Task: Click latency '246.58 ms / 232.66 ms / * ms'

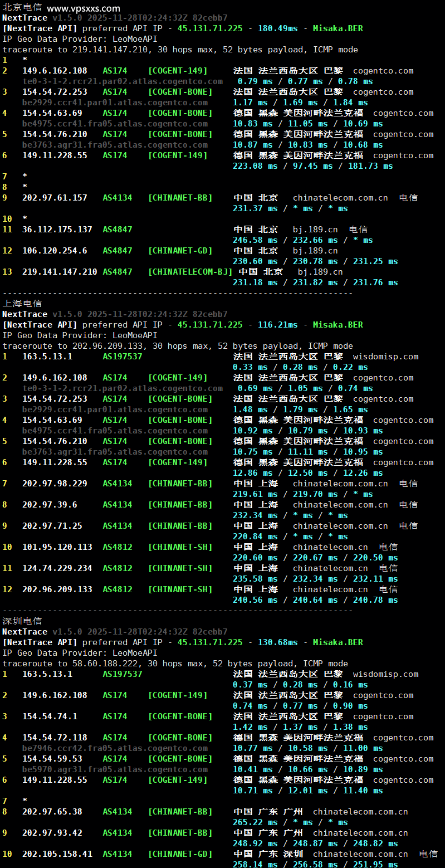Action: point(303,240)
